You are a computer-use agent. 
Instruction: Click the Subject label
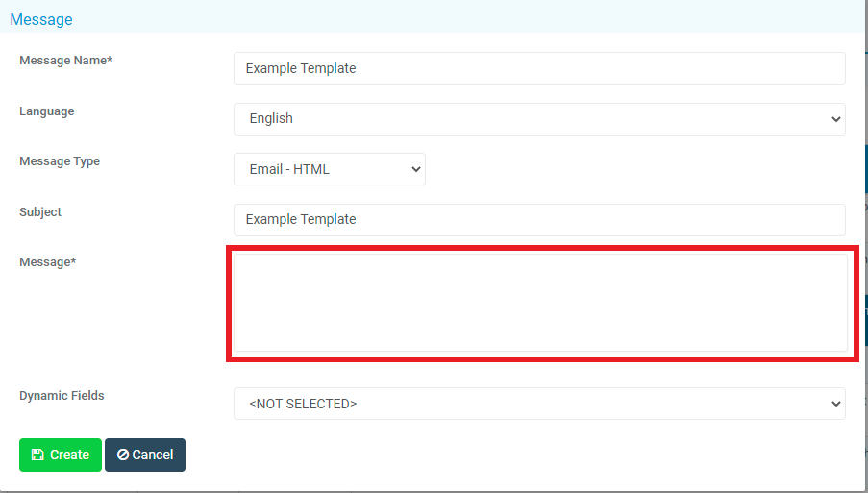[40, 212]
